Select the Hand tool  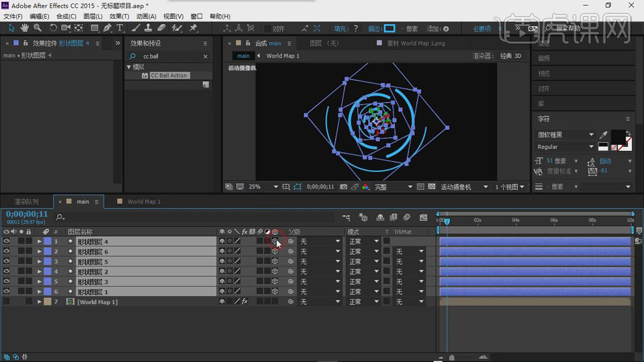25,28
